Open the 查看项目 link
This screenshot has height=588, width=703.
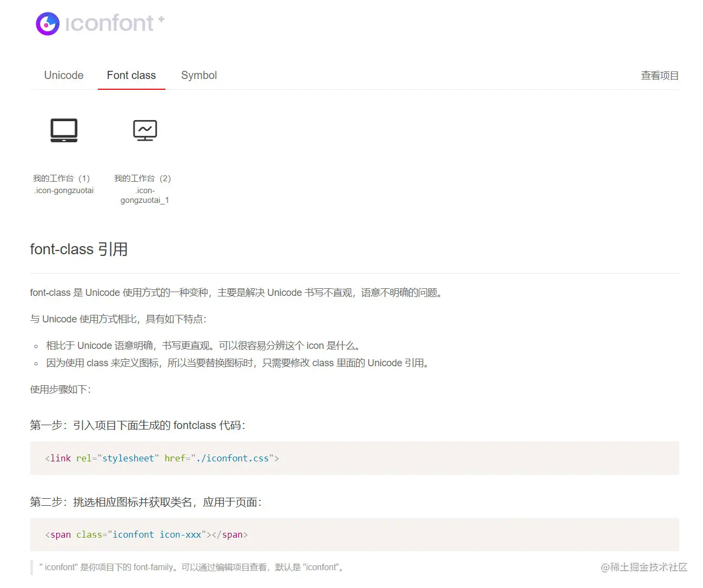tap(660, 76)
